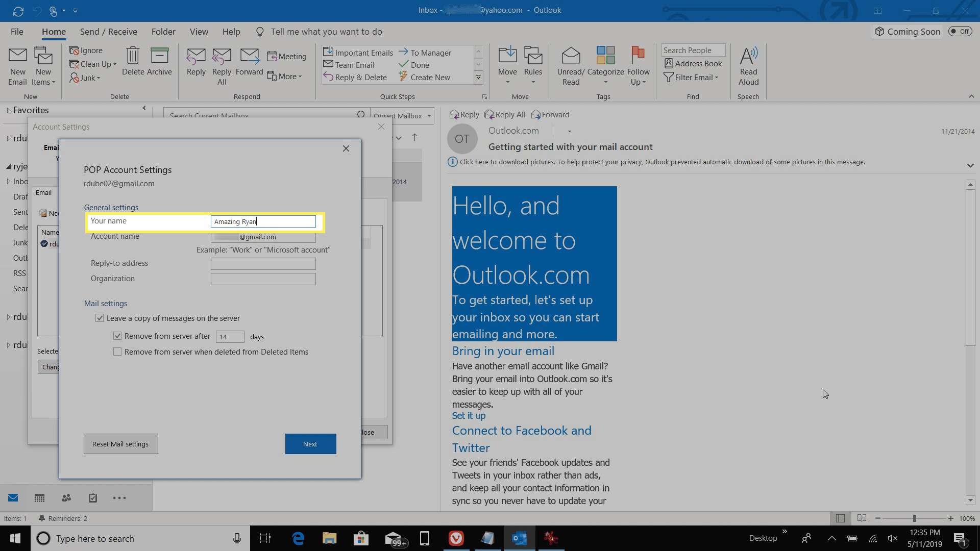
Task: Switch to the Folder tab
Action: (163, 32)
